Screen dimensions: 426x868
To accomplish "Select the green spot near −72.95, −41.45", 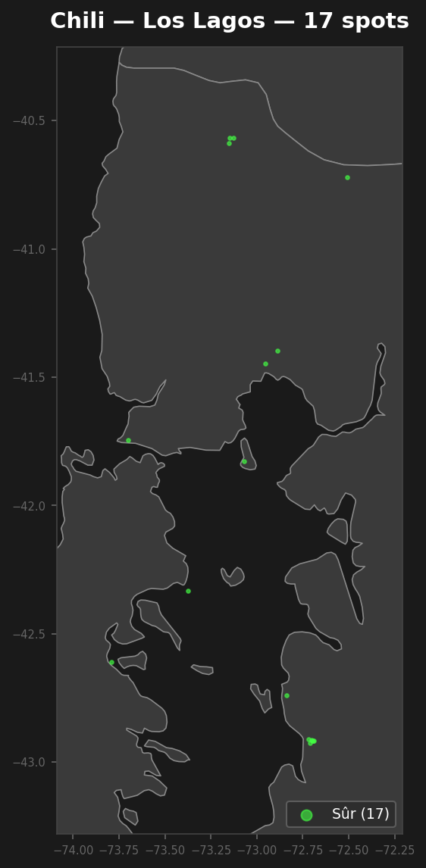I will point(266,364).
